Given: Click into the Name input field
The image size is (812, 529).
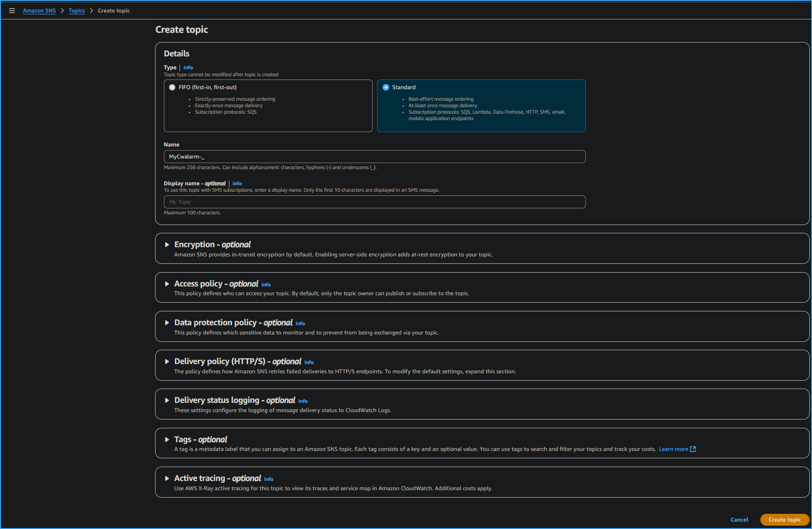Looking at the screenshot, I should 374,157.
